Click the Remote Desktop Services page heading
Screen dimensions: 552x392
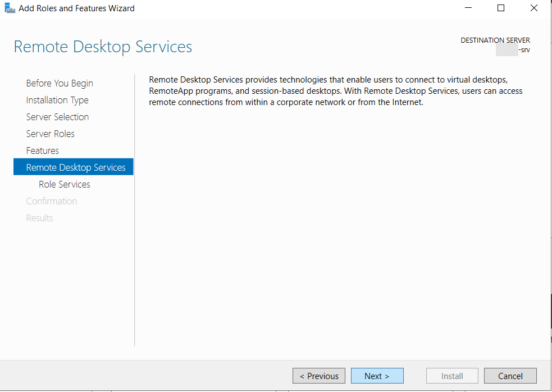pos(103,47)
